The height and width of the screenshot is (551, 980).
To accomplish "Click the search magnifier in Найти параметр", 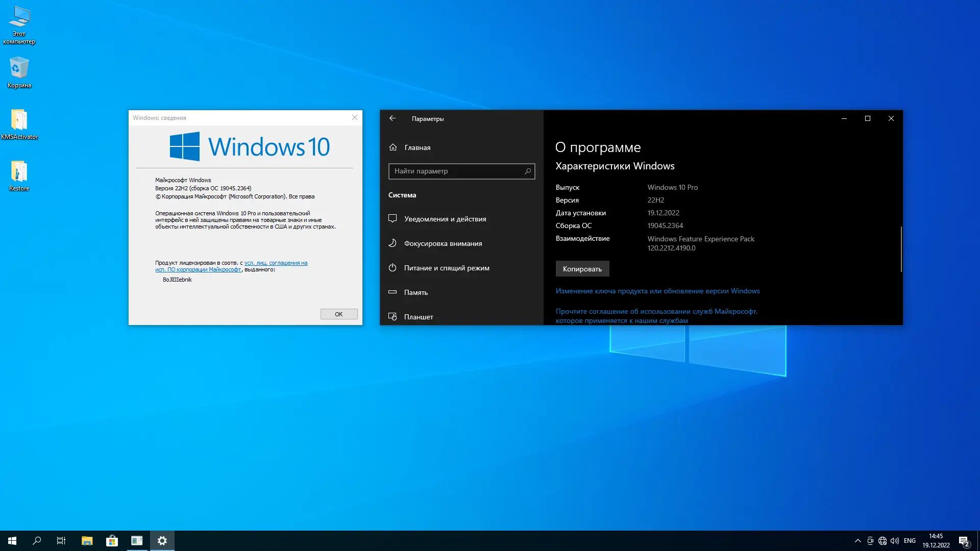I will point(528,171).
